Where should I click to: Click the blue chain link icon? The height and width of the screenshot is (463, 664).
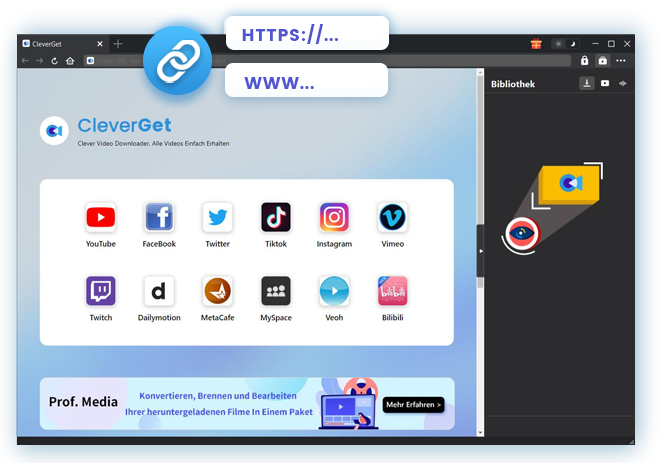click(x=178, y=61)
